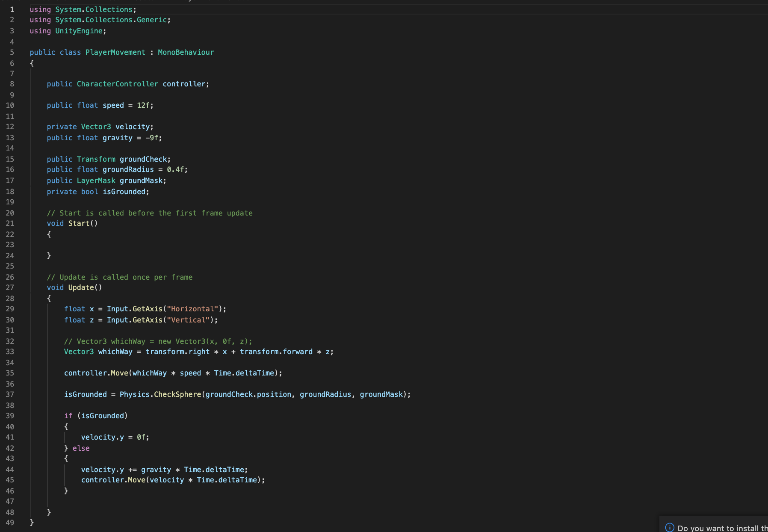This screenshot has height=532, width=768.
Task: Click gravity on line 44
Action: [x=156, y=470]
